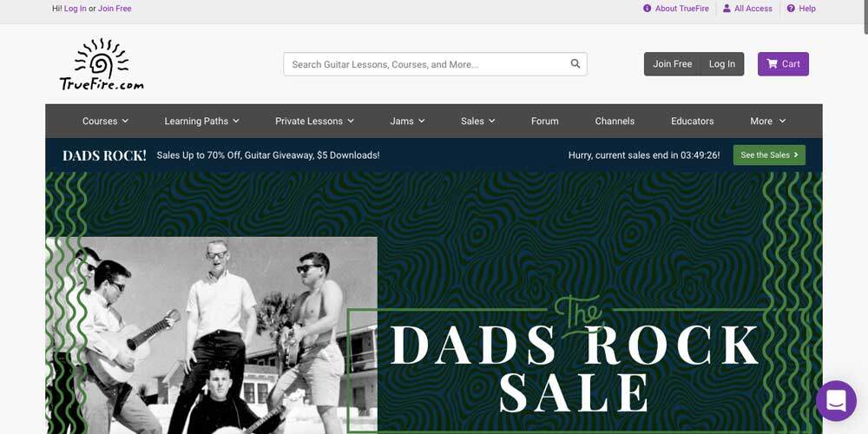
Task: Click the TrueFire.com sun logo
Action: (x=102, y=64)
